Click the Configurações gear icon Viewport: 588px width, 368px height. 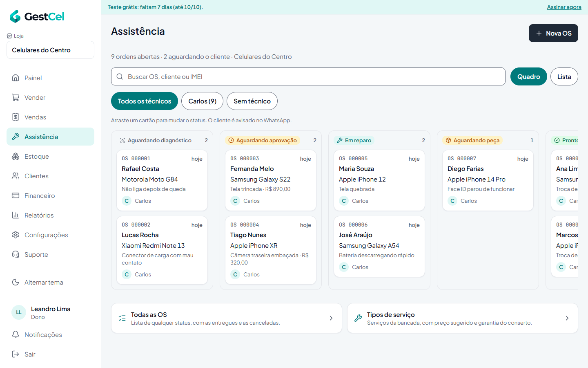coord(16,235)
